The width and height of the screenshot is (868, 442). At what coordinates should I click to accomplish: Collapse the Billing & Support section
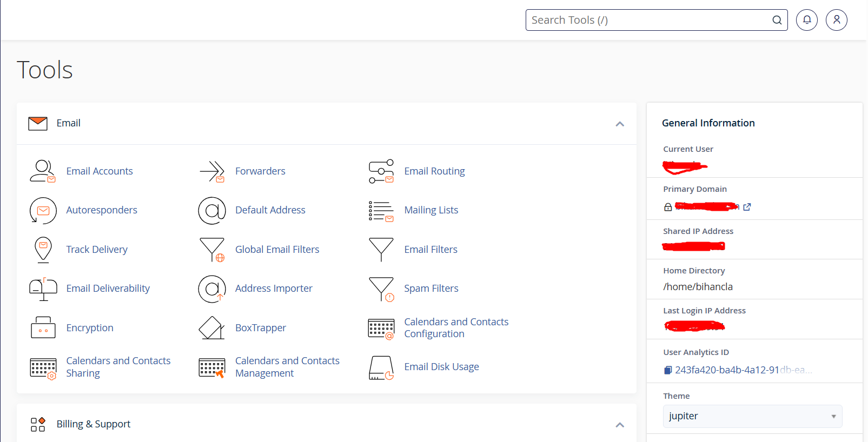pyautogui.click(x=620, y=425)
